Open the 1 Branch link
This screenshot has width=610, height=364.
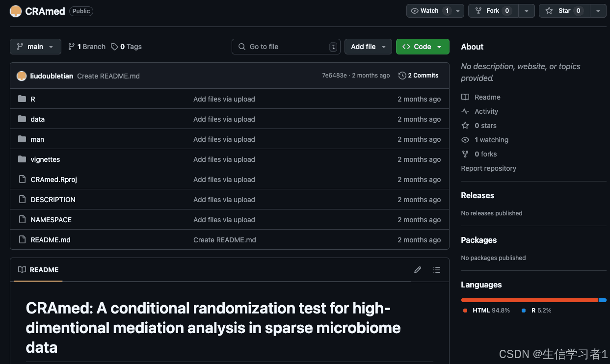pyautogui.click(x=87, y=47)
